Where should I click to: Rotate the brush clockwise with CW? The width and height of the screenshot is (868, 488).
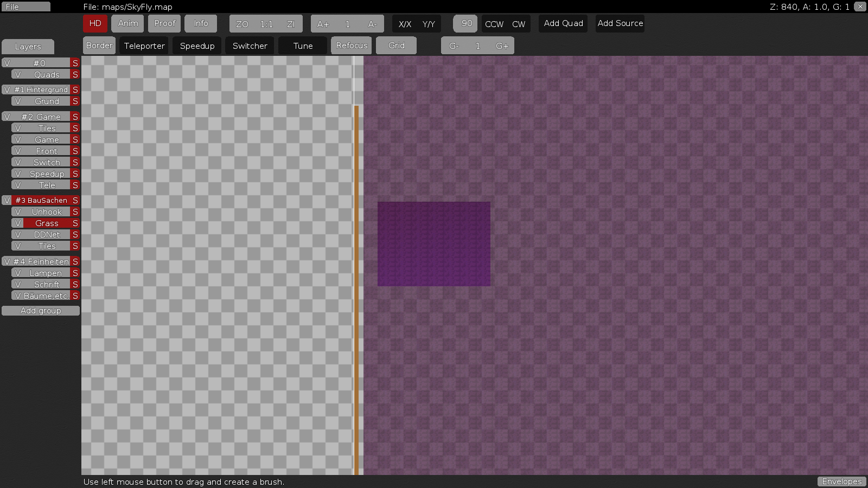tap(519, 23)
